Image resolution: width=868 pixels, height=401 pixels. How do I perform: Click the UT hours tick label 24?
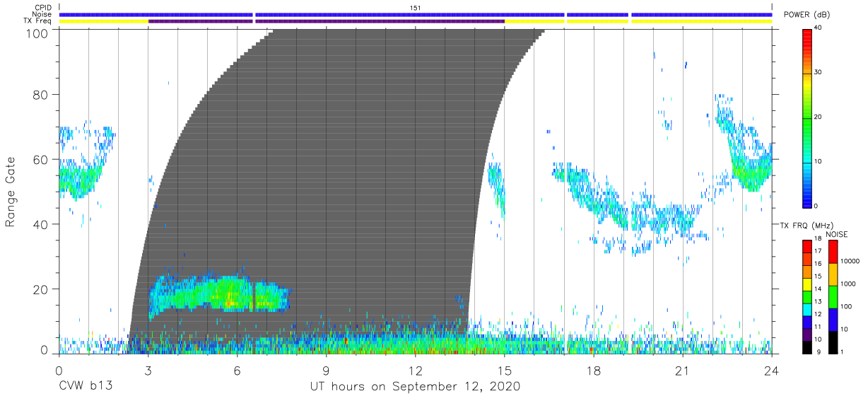point(772,370)
